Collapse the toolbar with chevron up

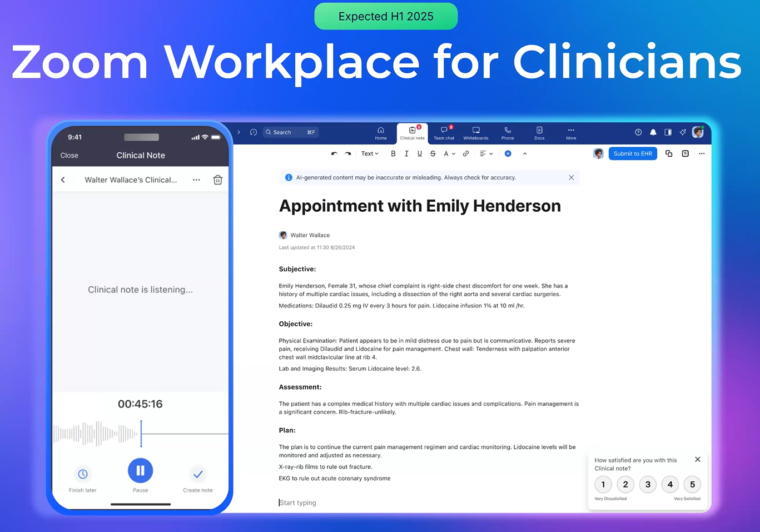click(525, 154)
